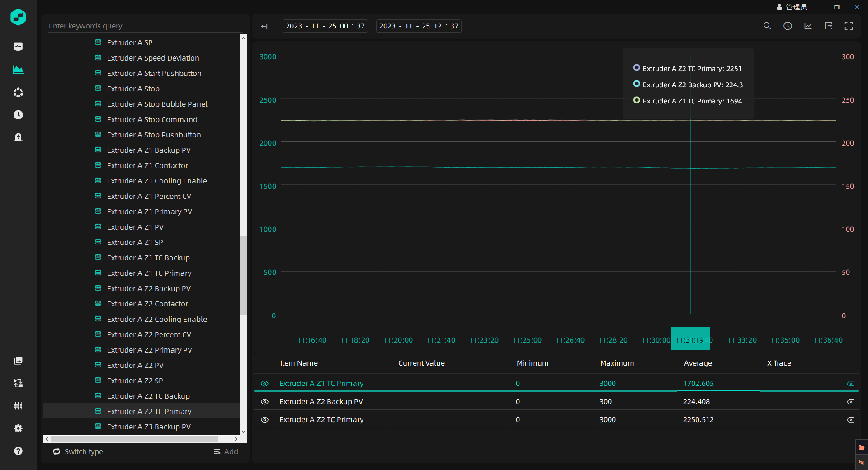Click the fullscreen icon above the chart
868x470 pixels.
pyautogui.click(x=849, y=26)
